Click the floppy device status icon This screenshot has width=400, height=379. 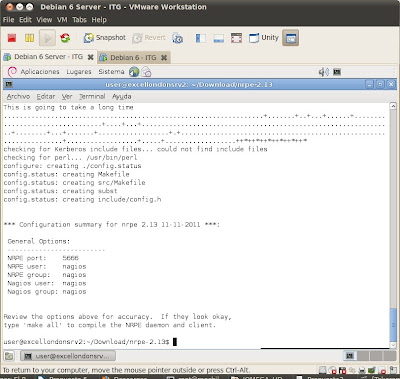click(x=342, y=370)
